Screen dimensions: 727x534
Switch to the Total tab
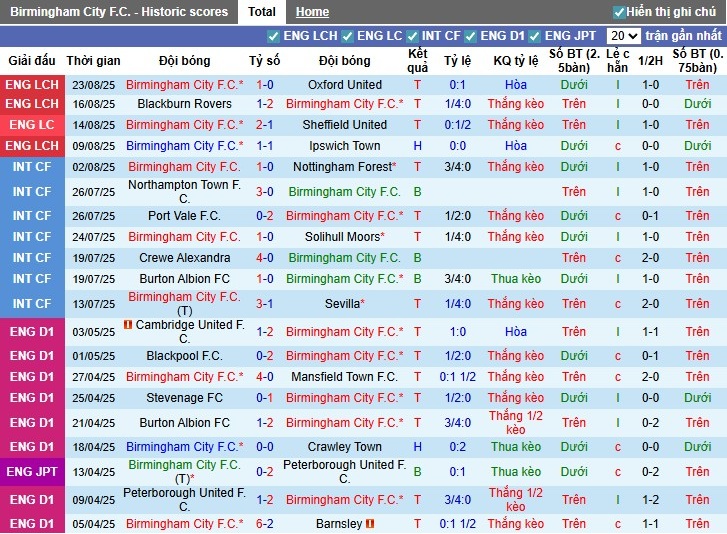click(261, 12)
